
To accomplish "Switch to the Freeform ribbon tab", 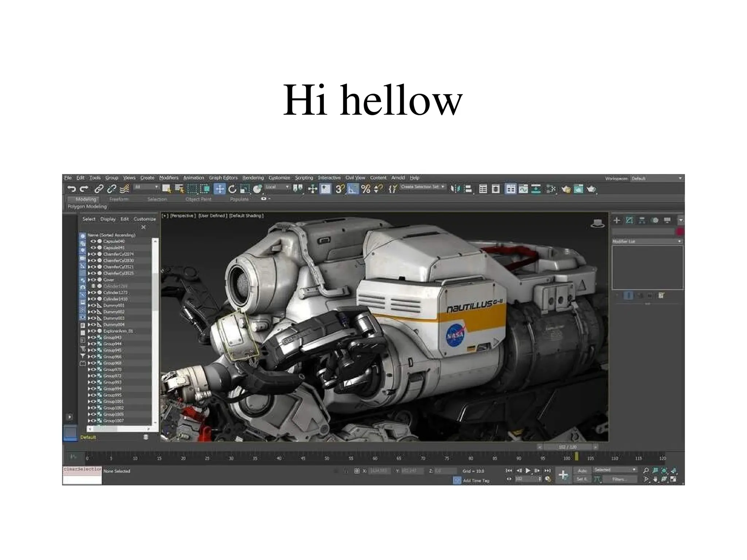I will (x=119, y=199).
